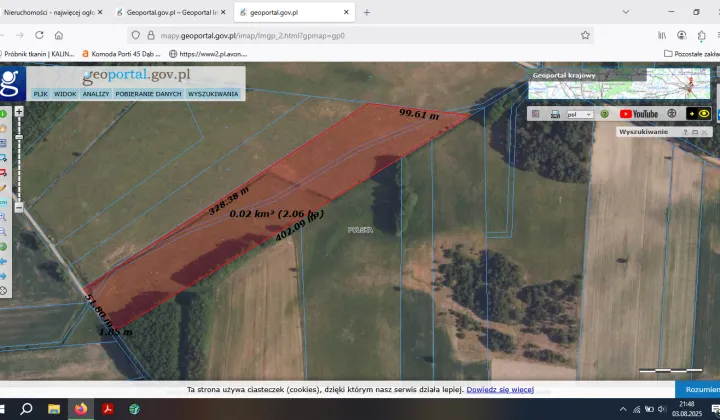Open the ANALIZY menu
The width and height of the screenshot is (720, 420).
point(96,93)
